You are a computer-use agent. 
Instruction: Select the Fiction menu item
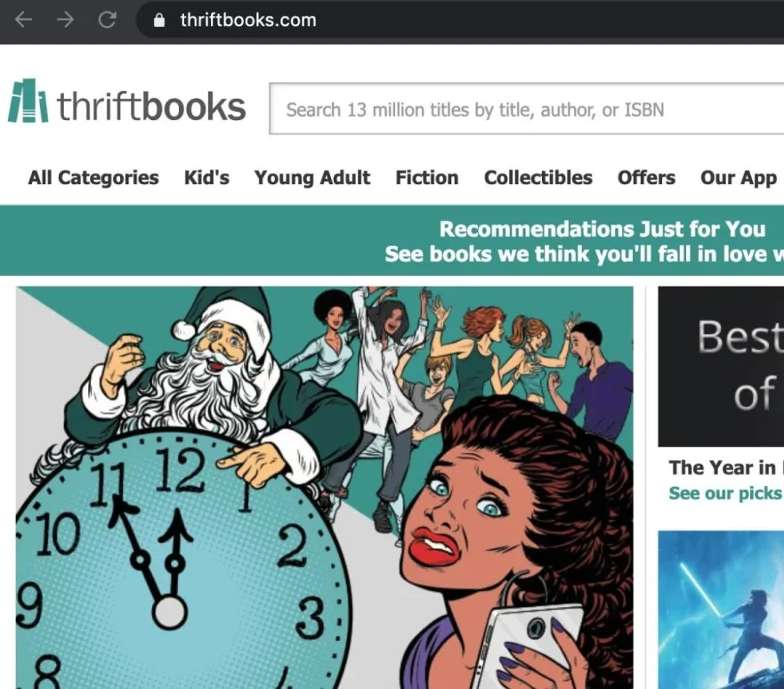click(x=427, y=177)
